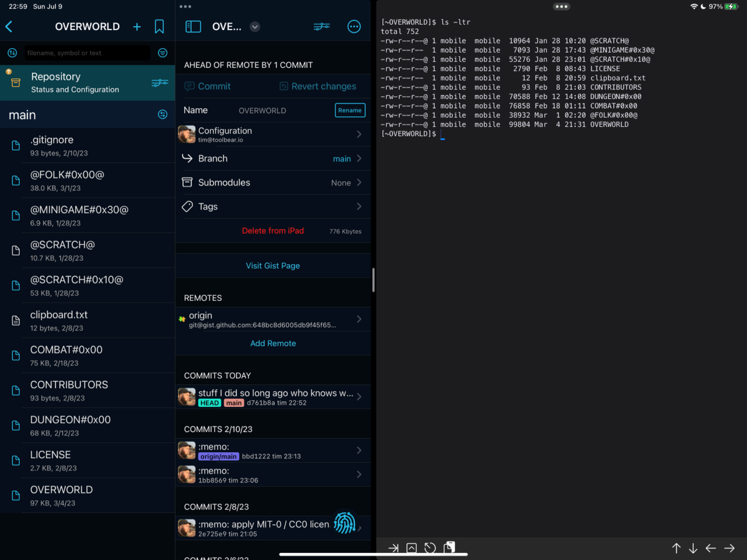Add new file with the plus icon

point(137,27)
